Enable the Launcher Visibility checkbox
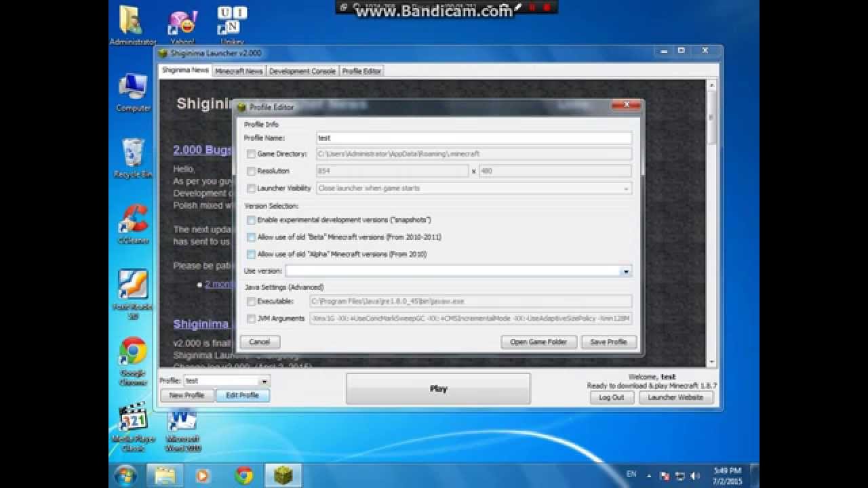The height and width of the screenshot is (488, 868). (251, 188)
